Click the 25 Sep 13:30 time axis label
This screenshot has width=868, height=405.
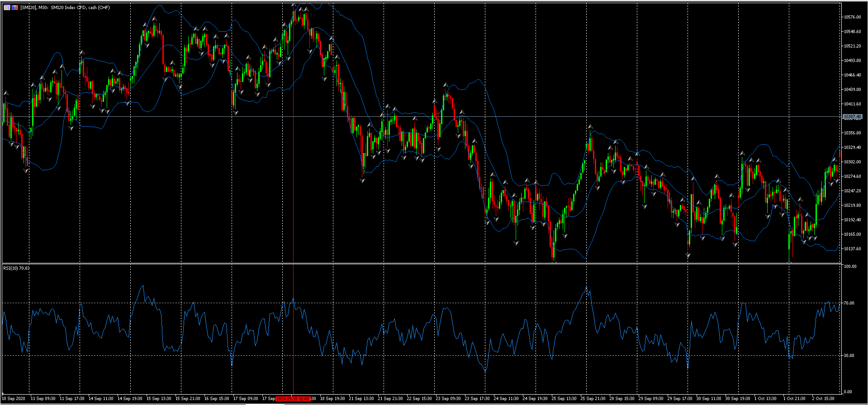564,399
